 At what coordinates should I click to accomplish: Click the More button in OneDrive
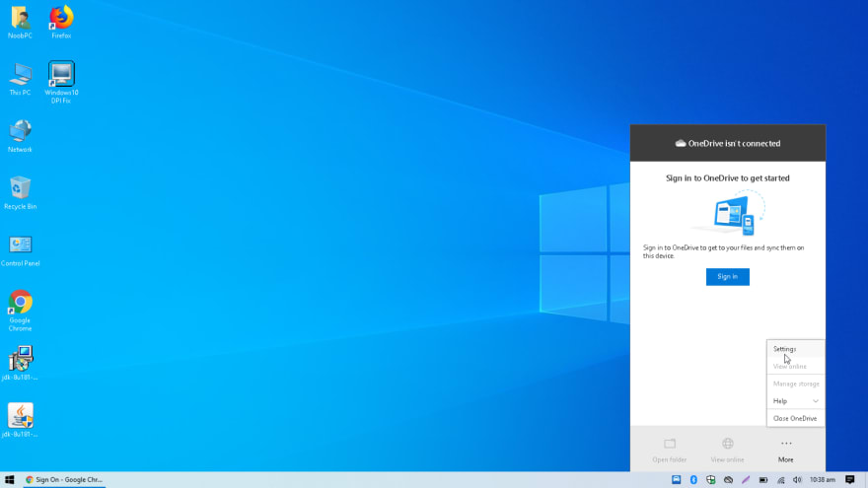point(785,450)
